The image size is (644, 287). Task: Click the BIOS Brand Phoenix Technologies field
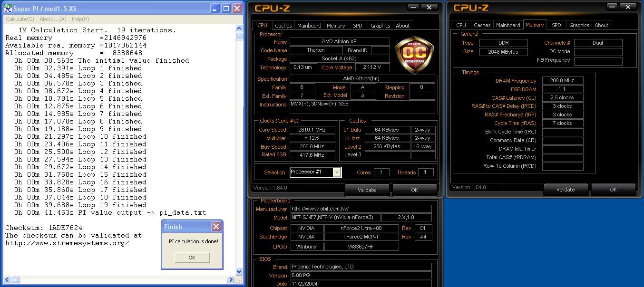[x=361, y=267]
